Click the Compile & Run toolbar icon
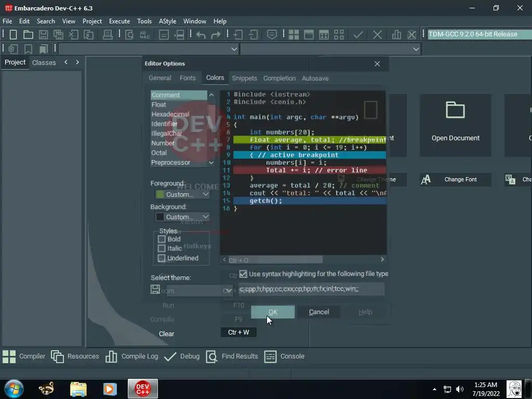This screenshot has width=532, height=399. pyautogui.click(x=324, y=35)
